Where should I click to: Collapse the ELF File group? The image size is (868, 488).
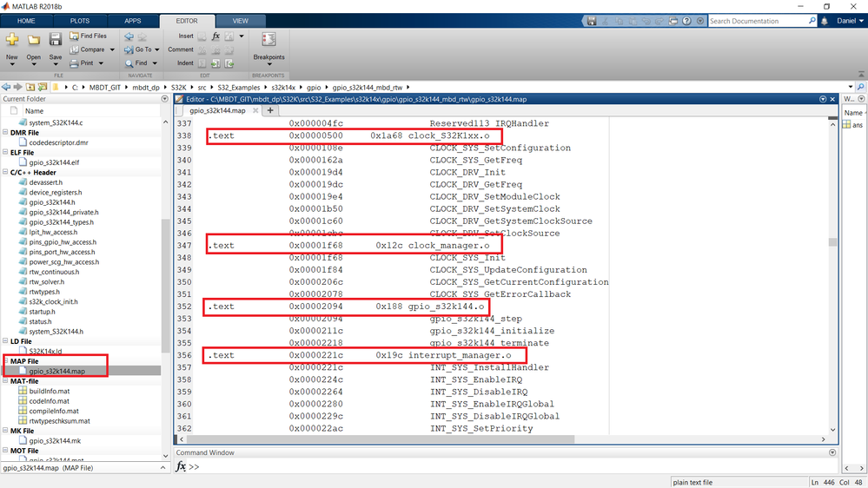tap(5, 152)
